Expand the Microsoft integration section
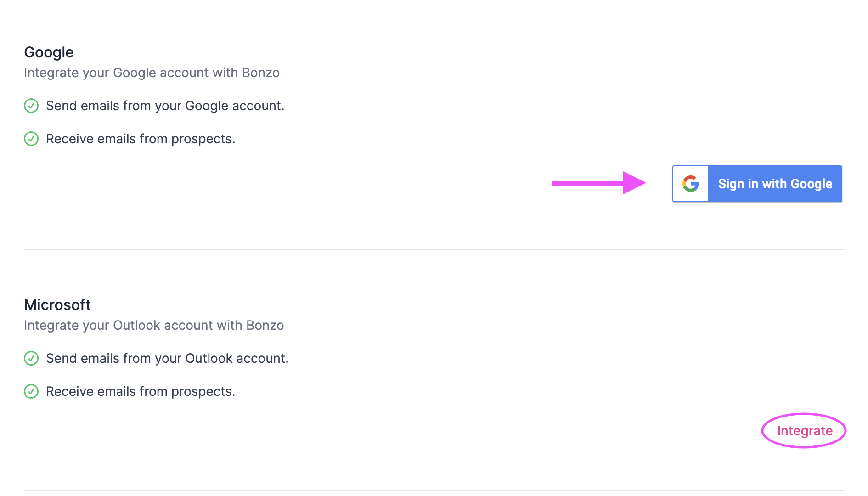 57,304
